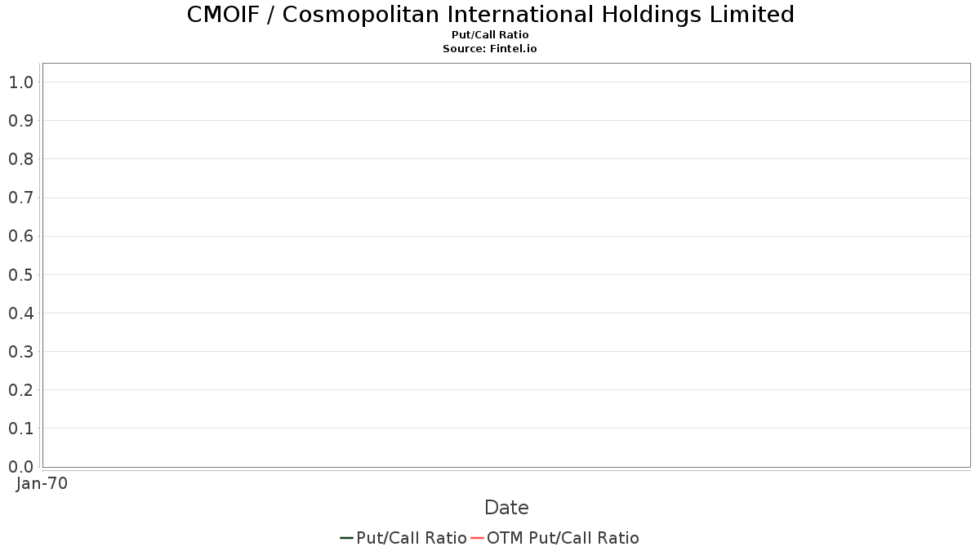Click the 0.0 y-axis label

[x=20, y=466]
